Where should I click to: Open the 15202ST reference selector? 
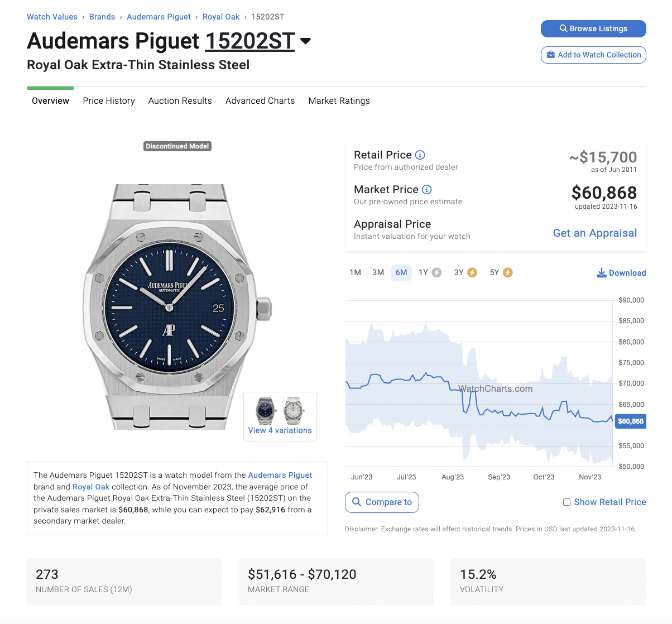(x=250, y=41)
